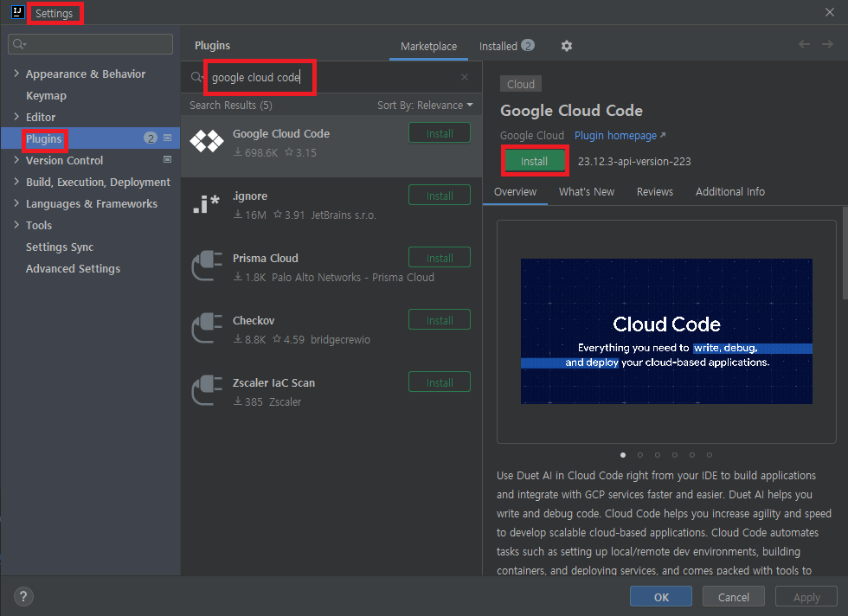Click the Checkov plug icon

coord(207,328)
